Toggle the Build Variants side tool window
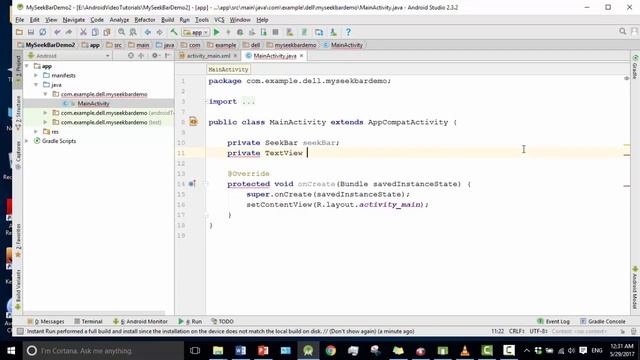 tap(18, 289)
